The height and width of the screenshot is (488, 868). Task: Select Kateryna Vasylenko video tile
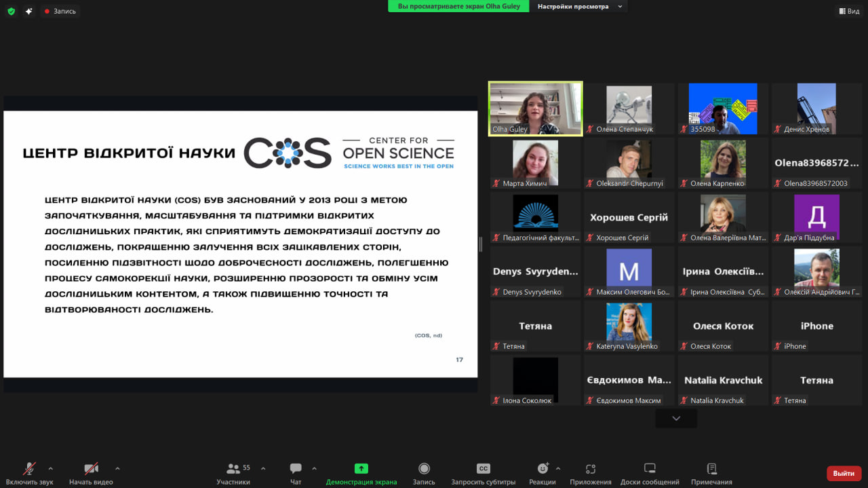coord(629,326)
